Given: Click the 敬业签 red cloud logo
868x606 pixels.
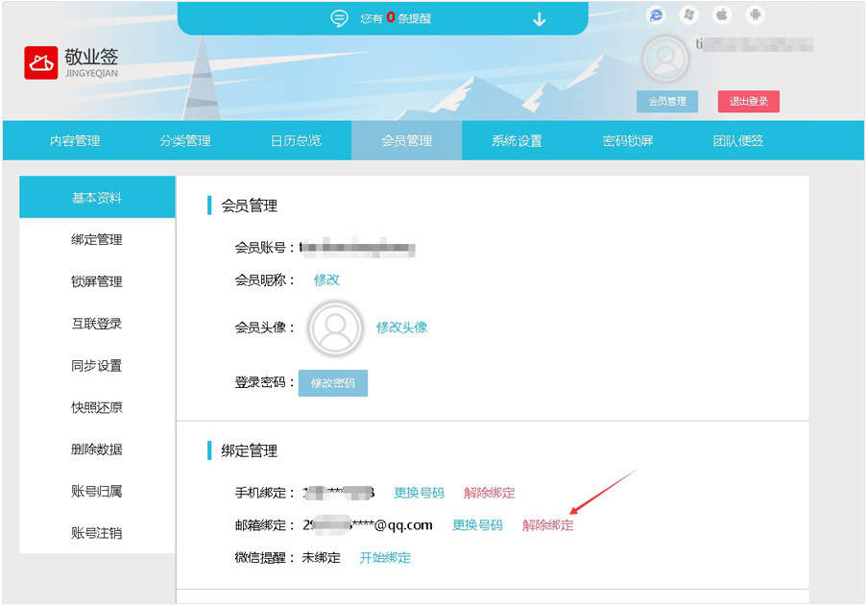Looking at the screenshot, I should (41, 63).
